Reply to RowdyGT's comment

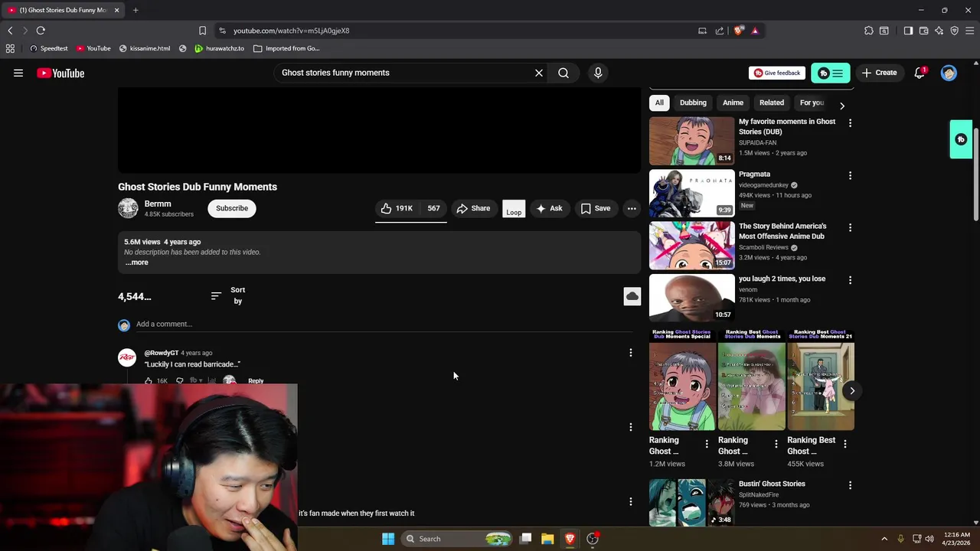point(256,380)
